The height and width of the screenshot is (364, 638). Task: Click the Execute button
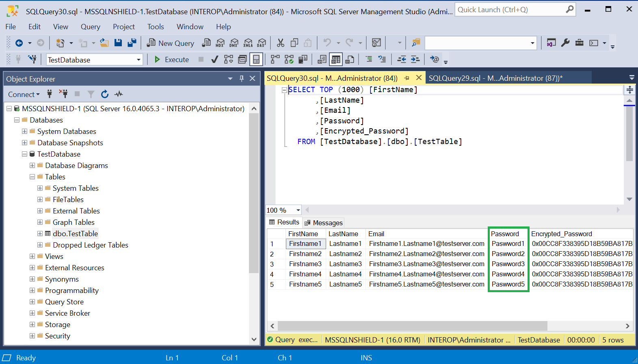tap(171, 60)
